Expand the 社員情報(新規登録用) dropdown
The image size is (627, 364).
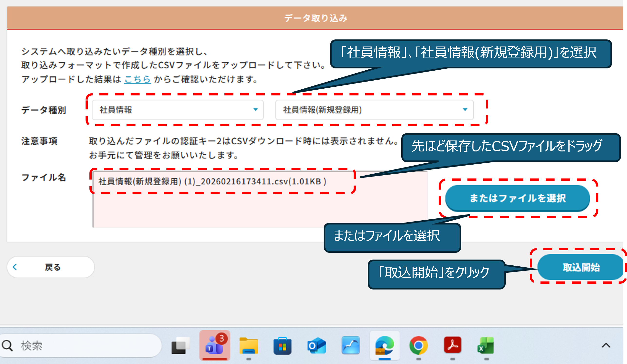(x=374, y=110)
